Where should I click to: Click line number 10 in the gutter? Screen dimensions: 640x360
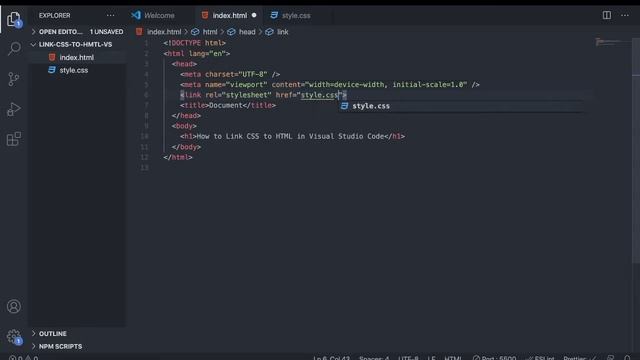[144, 136]
